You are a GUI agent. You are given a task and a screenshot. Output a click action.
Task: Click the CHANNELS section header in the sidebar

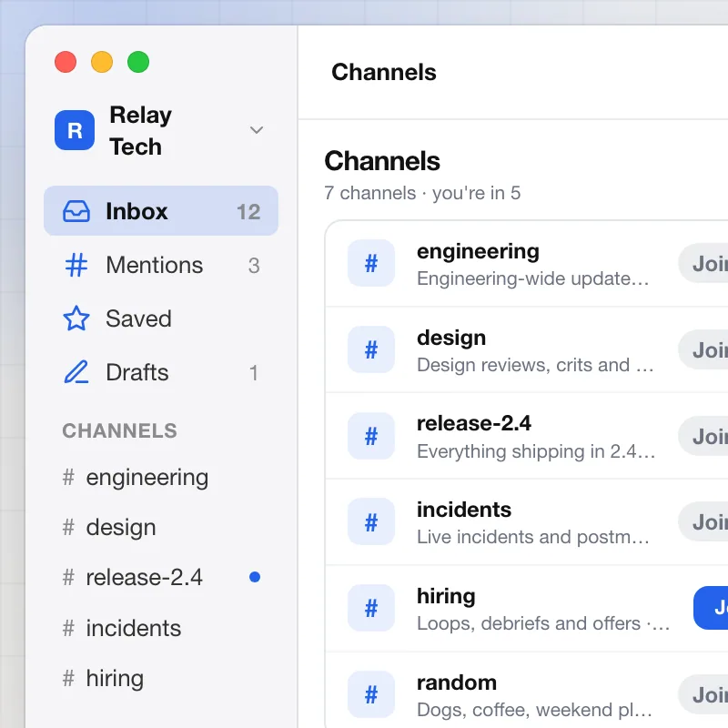[x=120, y=430]
